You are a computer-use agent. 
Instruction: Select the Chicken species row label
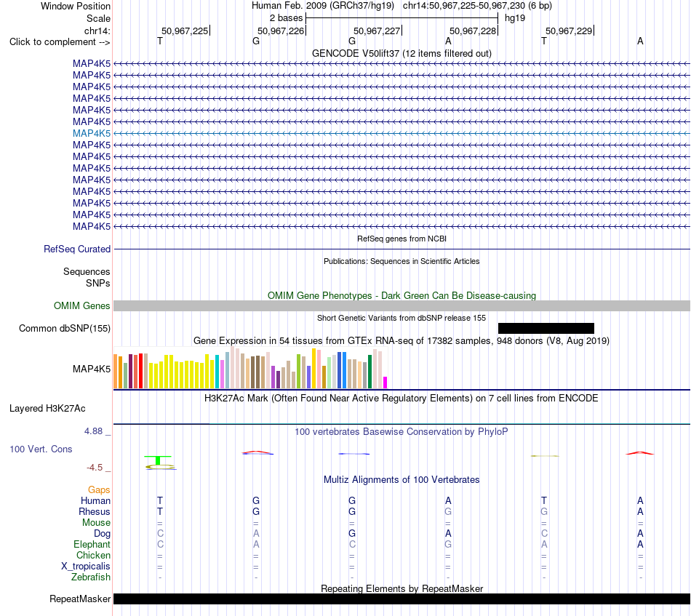(93, 555)
